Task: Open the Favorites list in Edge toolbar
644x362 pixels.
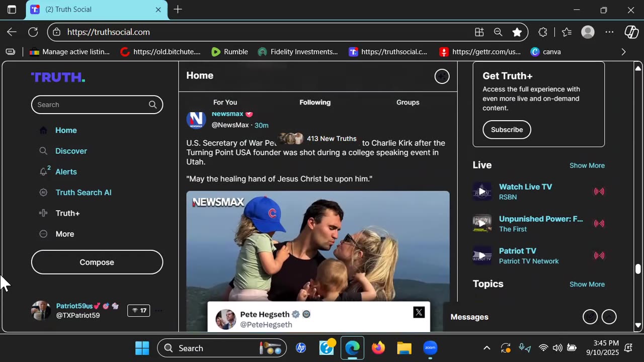Action: pyautogui.click(x=567, y=32)
